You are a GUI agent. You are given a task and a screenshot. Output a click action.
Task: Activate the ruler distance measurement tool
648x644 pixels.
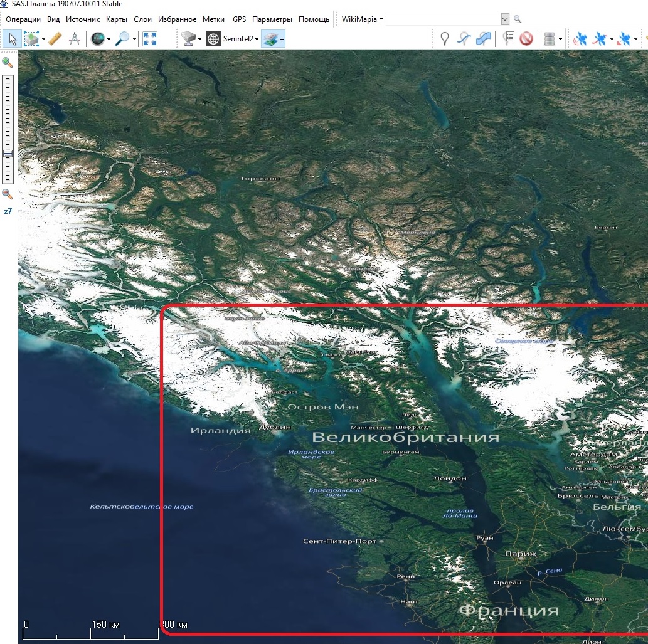point(55,39)
